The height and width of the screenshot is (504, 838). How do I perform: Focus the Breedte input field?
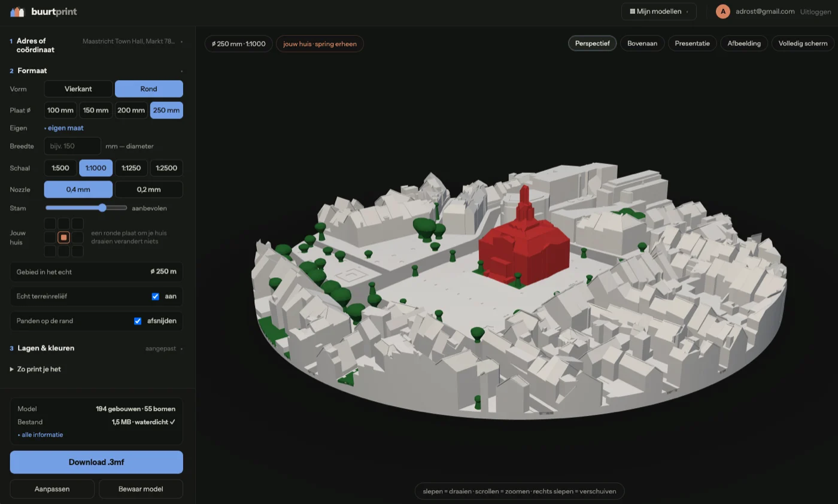coord(72,146)
